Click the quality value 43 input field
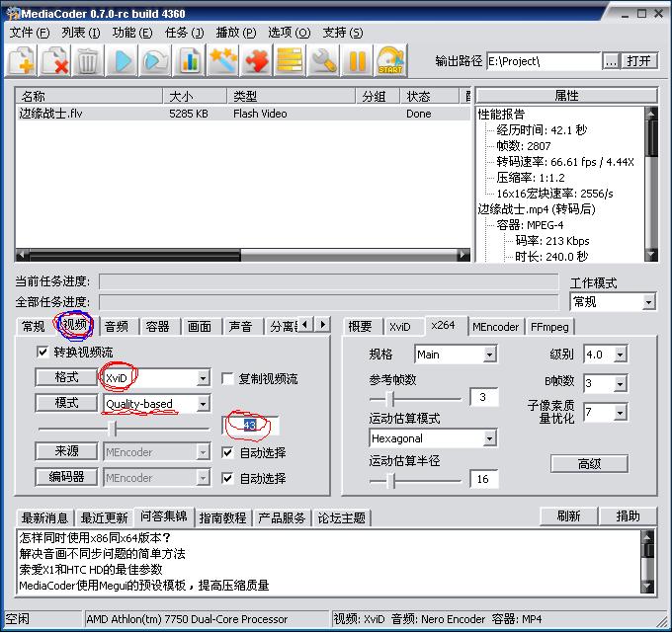Screen dimensions: 672x633 (x=251, y=426)
